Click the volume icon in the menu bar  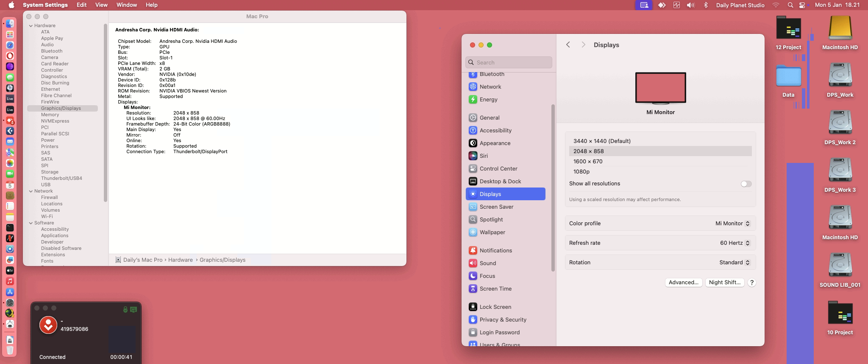coord(691,5)
